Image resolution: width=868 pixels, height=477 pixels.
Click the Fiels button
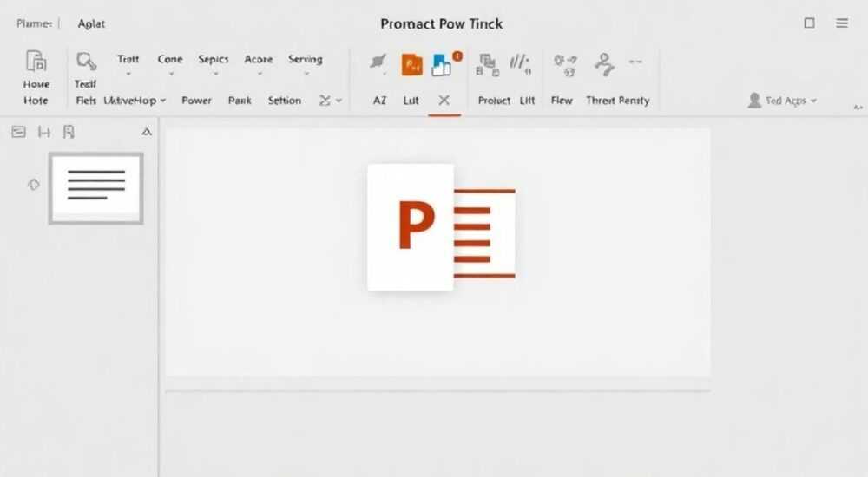click(86, 100)
